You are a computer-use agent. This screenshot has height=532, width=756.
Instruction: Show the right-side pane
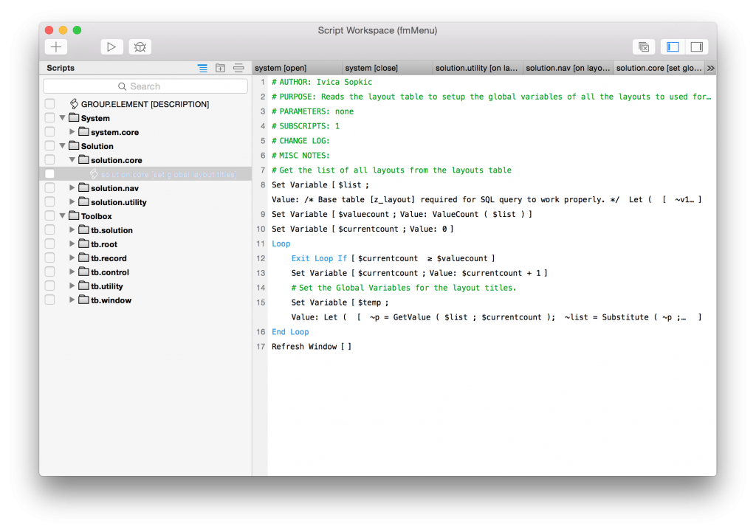pyautogui.click(x=696, y=46)
